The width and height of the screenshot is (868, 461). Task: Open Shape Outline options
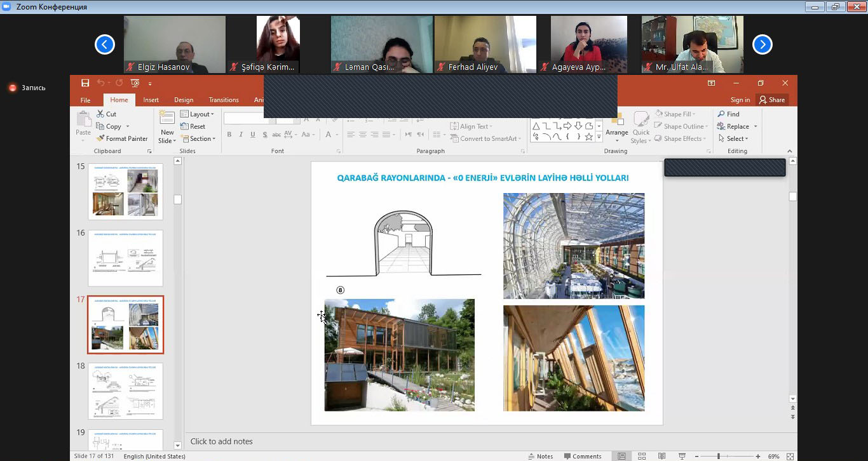pyautogui.click(x=681, y=126)
